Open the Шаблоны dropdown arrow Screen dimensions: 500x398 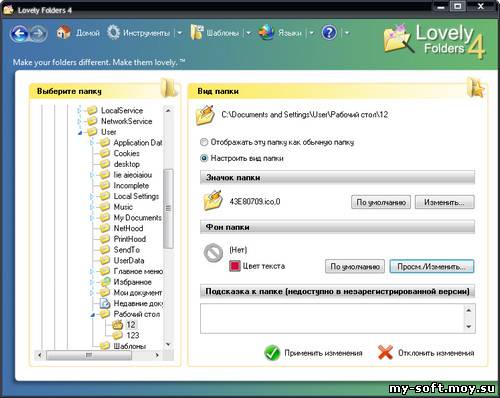point(248,33)
